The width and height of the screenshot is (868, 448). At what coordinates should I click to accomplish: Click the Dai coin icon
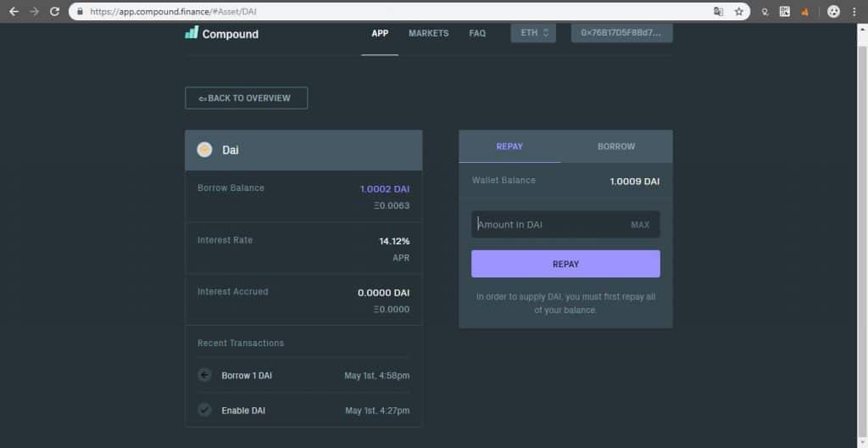[204, 149]
